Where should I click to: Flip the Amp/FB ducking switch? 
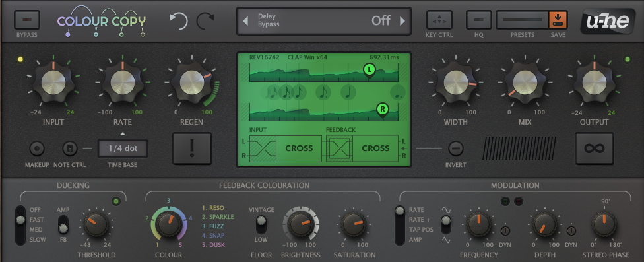pos(63,224)
